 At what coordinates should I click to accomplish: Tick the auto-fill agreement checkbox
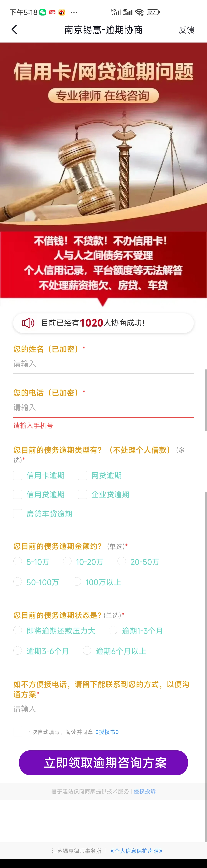[x=17, y=732]
